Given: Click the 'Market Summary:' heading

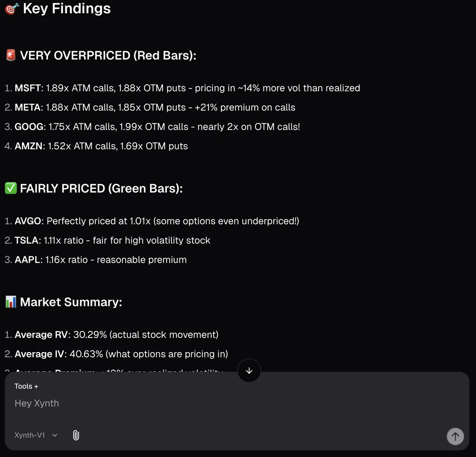Looking at the screenshot, I should tap(71, 302).
